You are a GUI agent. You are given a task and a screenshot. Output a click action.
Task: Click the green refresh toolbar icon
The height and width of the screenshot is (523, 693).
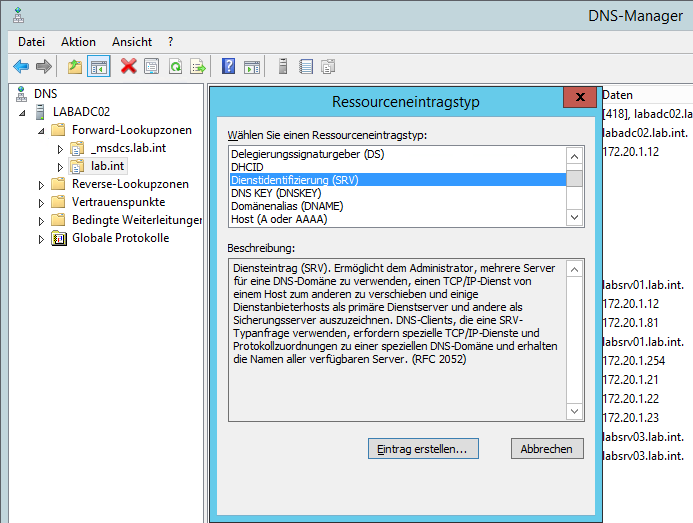175,67
